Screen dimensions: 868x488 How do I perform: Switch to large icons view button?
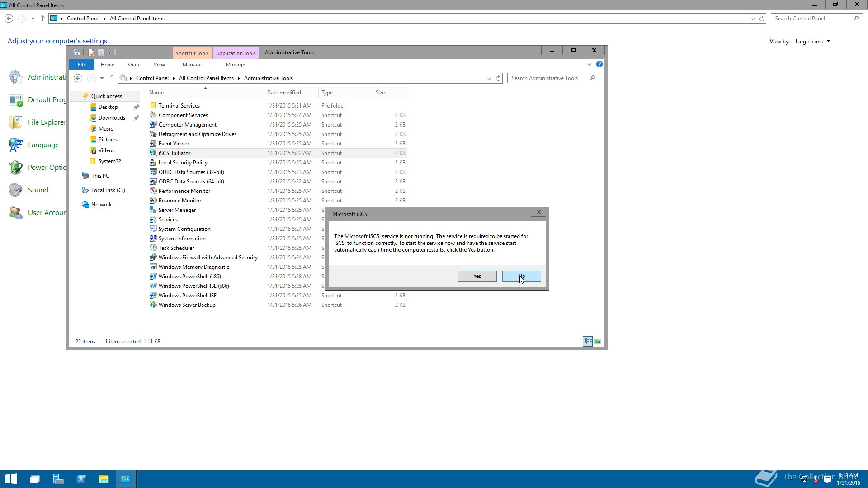(598, 342)
